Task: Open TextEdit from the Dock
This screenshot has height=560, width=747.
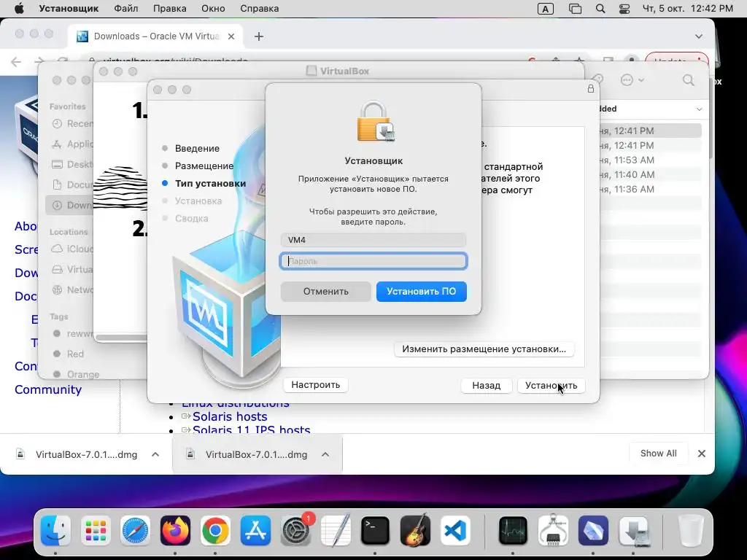Action: point(336,531)
